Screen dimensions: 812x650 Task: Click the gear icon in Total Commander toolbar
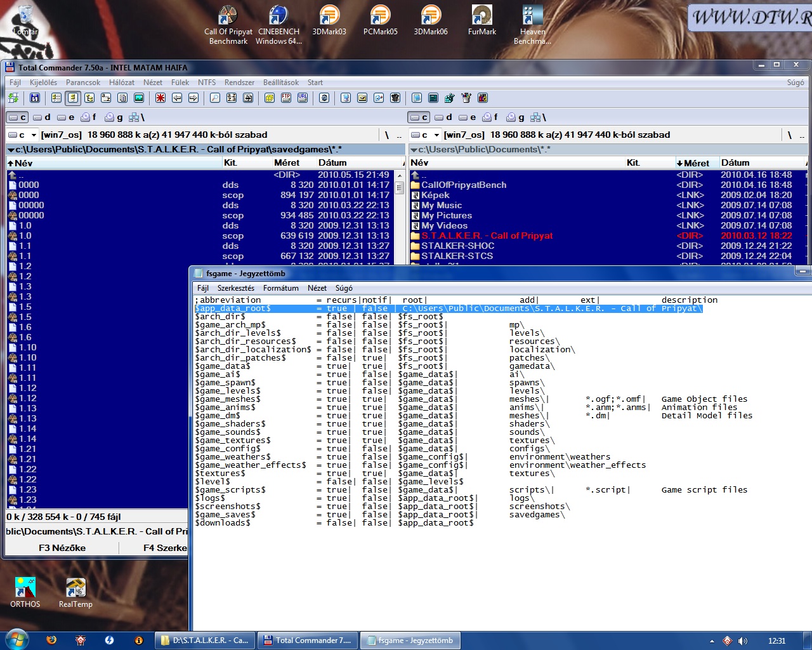click(324, 98)
